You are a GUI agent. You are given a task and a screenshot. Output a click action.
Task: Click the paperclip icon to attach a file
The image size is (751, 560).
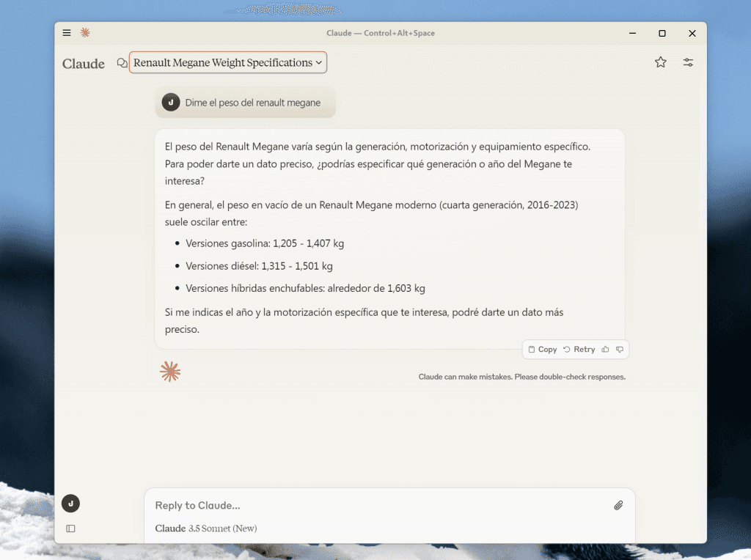[x=618, y=505]
